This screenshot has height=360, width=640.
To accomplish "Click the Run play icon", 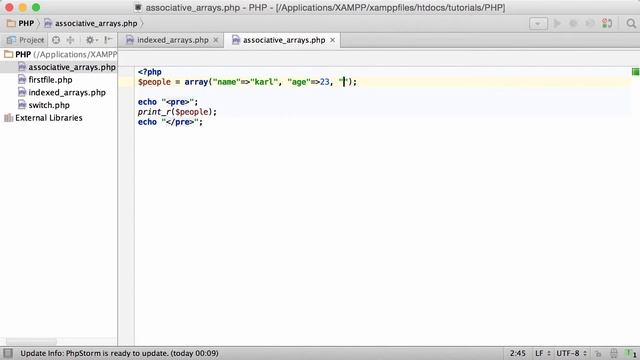I will [x=557, y=24].
